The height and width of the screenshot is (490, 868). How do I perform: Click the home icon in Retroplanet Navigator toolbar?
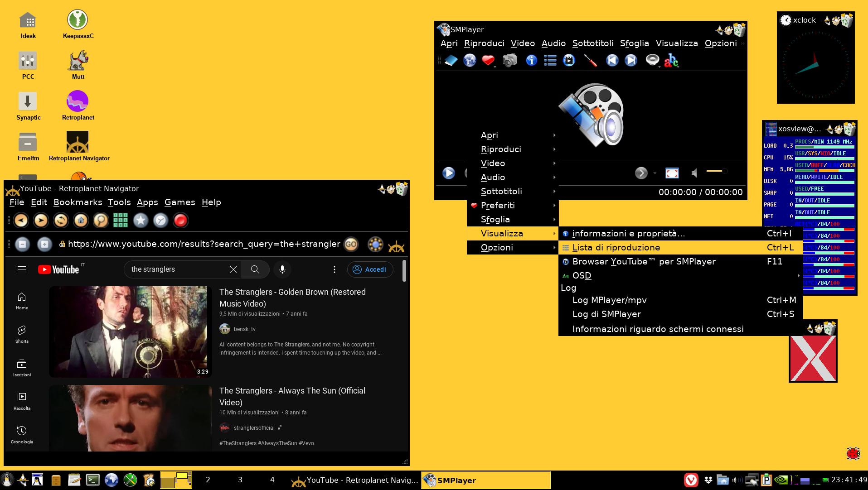[x=81, y=221]
